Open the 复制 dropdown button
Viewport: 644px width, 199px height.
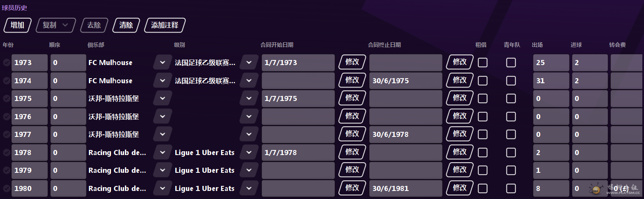tap(55, 25)
